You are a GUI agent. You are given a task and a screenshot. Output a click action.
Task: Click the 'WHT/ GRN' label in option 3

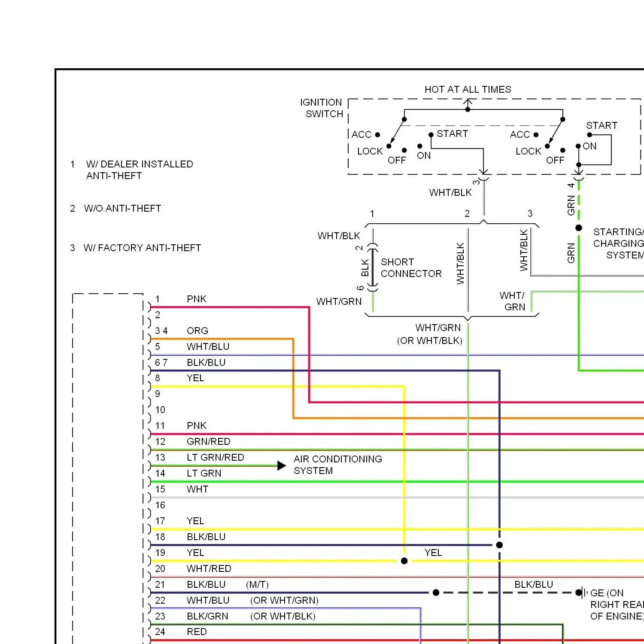(x=513, y=301)
